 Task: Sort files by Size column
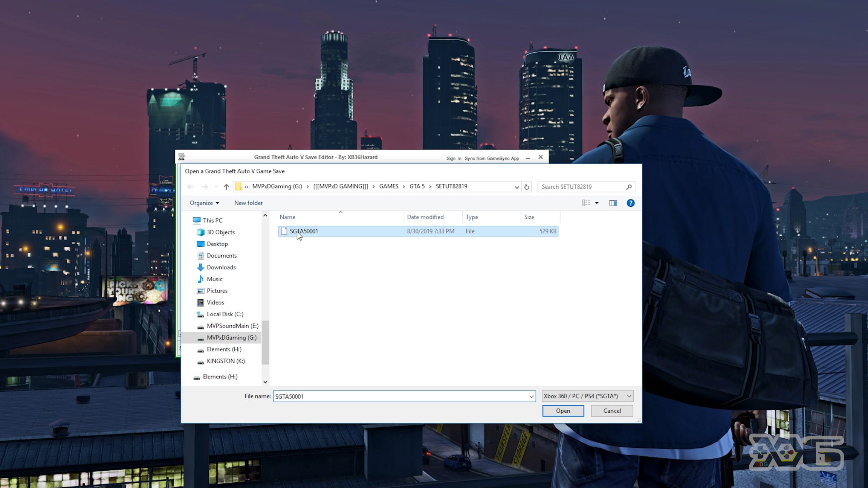tap(541, 217)
